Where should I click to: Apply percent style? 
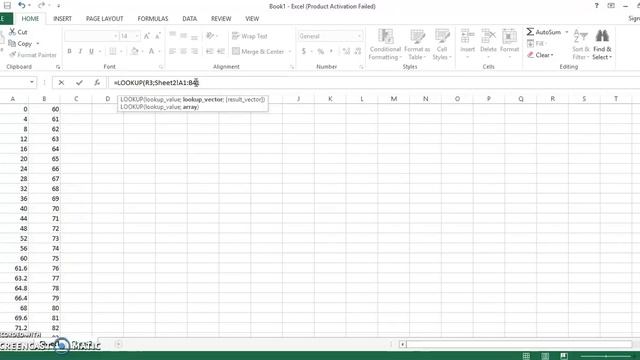321,51
